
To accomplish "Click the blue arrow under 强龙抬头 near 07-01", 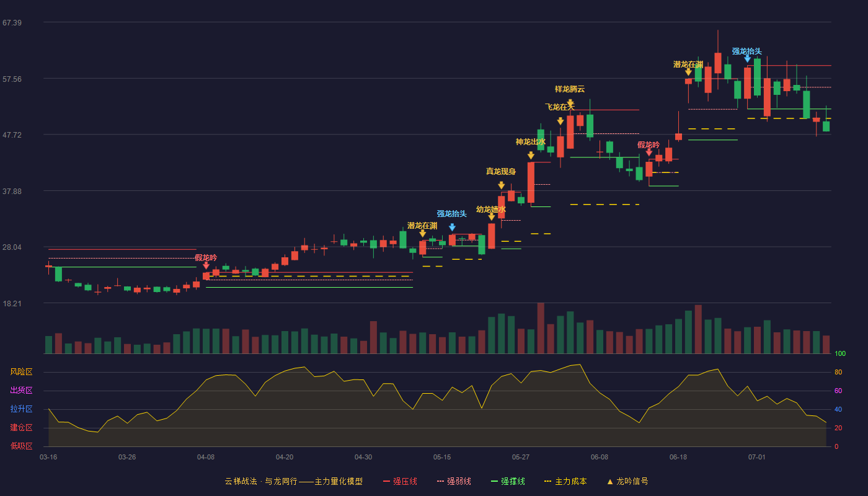I will click(x=747, y=59).
